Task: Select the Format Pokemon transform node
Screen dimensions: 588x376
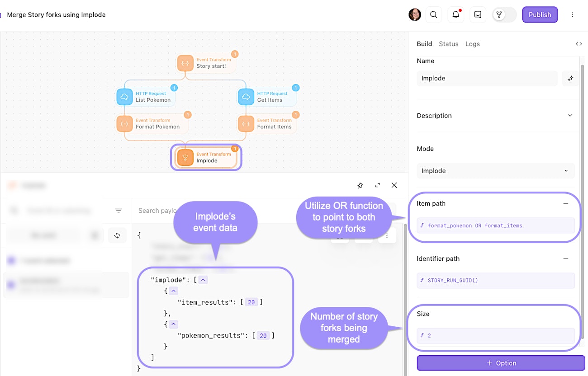Action: tap(152, 124)
